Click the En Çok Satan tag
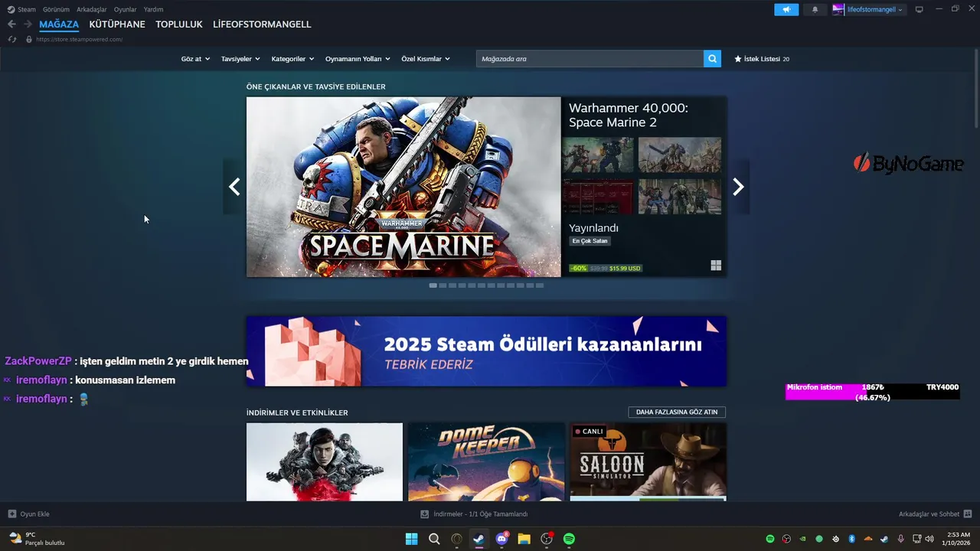The height and width of the screenshot is (551, 980). [x=590, y=241]
